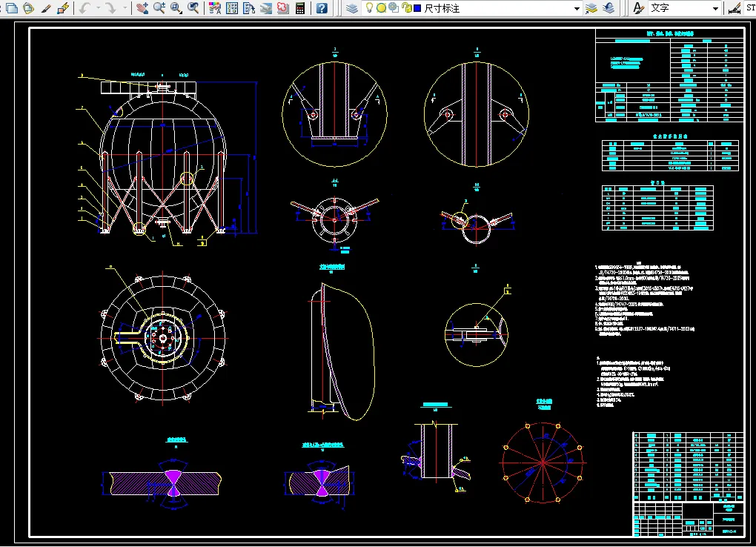Open the QuickCalc calculator

point(300,8)
